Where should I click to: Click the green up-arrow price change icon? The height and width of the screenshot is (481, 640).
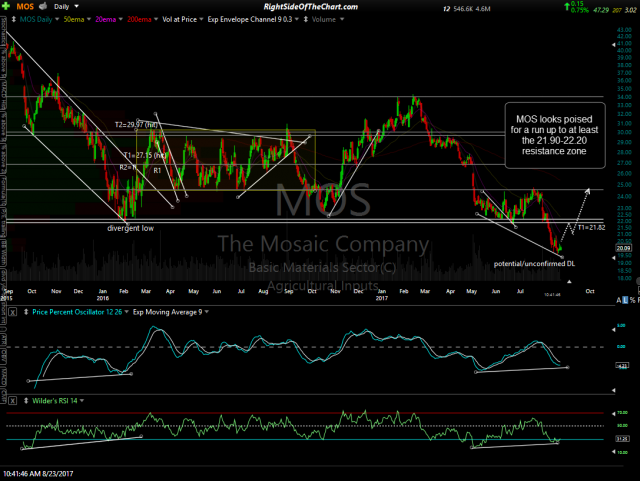point(567,6)
